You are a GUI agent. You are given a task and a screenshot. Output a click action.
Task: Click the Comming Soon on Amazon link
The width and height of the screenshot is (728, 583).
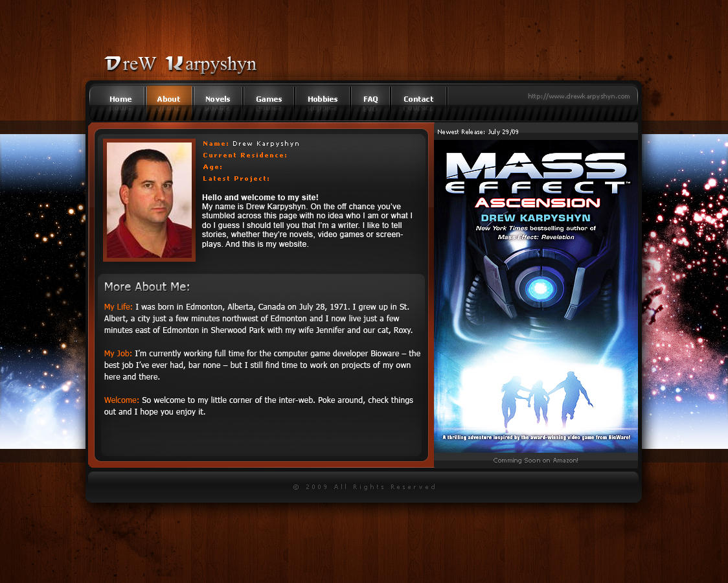coord(536,461)
